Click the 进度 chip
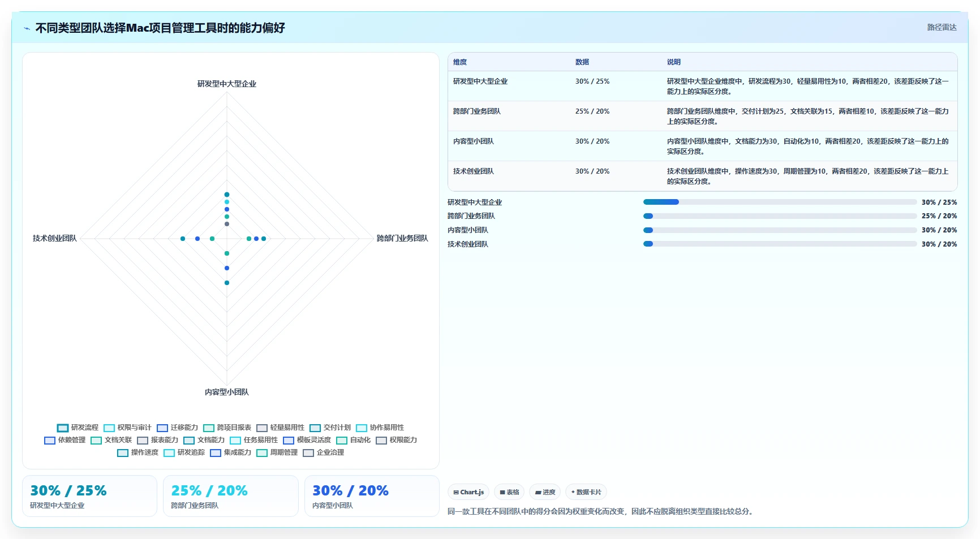This screenshot has height=539, width=980. click(x=545, y=492)
